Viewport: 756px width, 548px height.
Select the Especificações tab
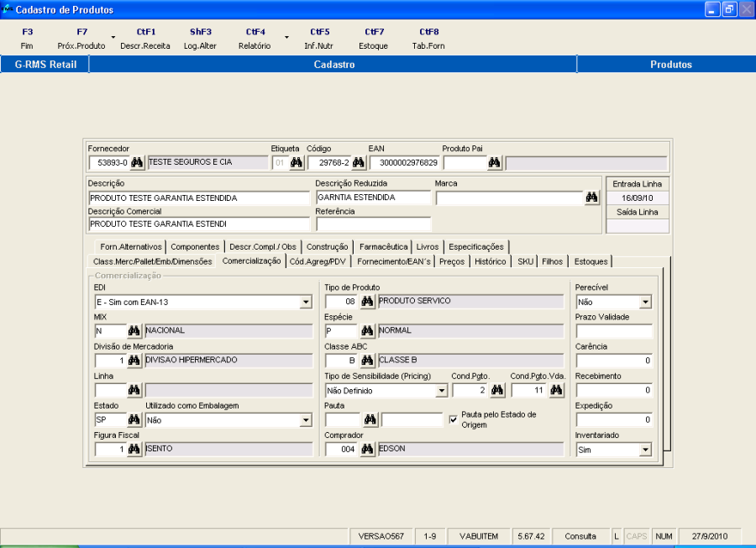click(x=476, y=247)
